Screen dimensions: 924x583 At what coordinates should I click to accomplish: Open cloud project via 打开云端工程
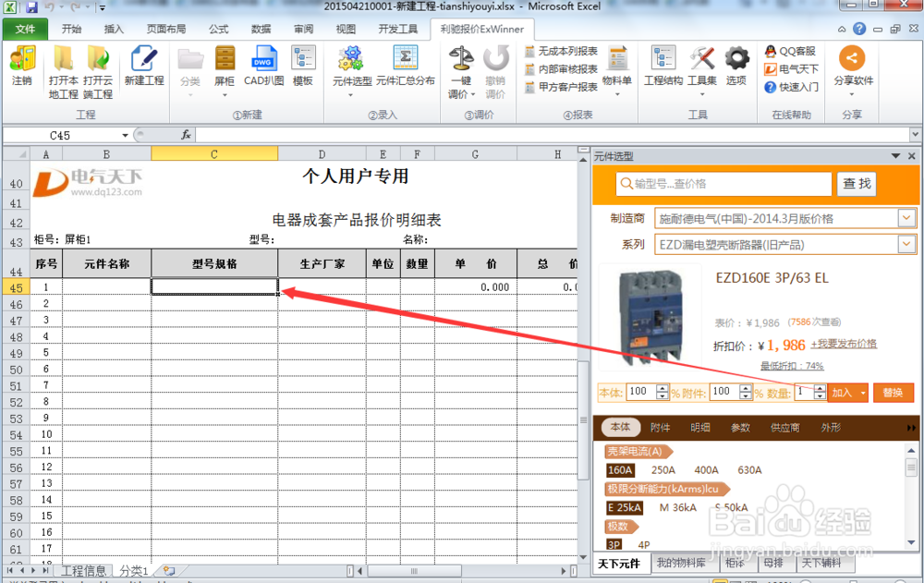coord(98,72)
